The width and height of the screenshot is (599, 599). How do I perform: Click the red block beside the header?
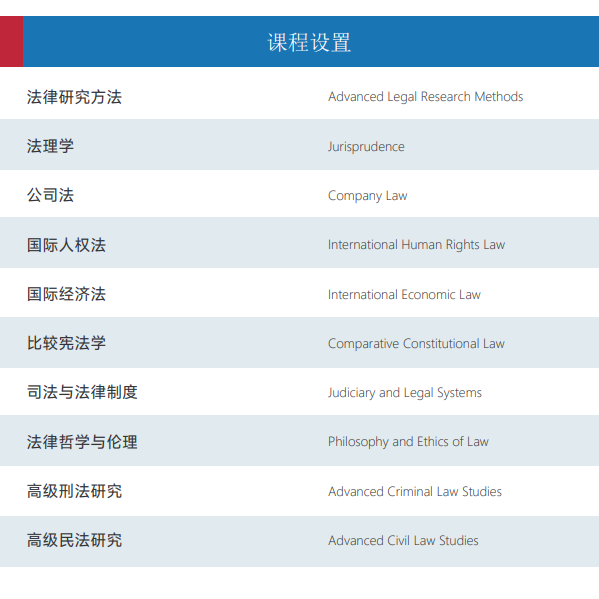tap(11, 41)
